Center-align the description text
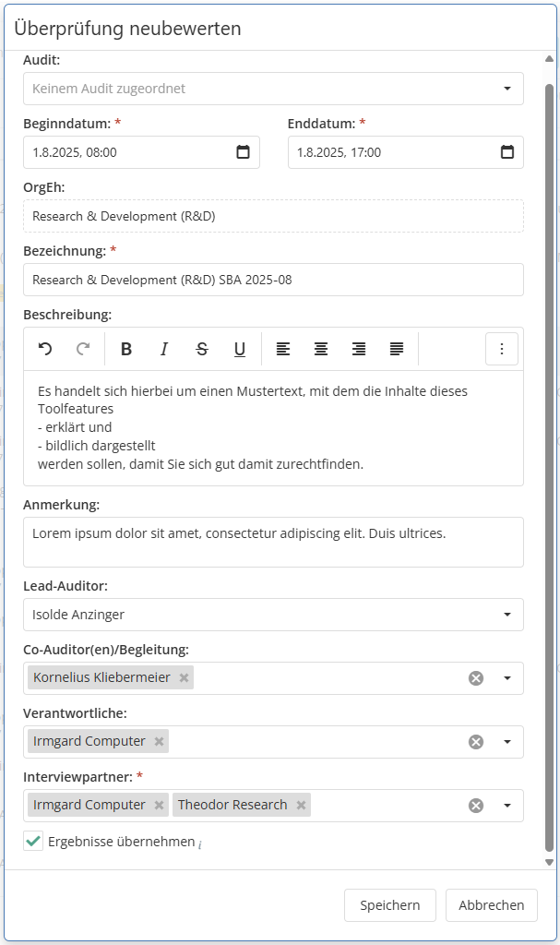The height and width of the screenshot is (945, 560). point(321,349)
